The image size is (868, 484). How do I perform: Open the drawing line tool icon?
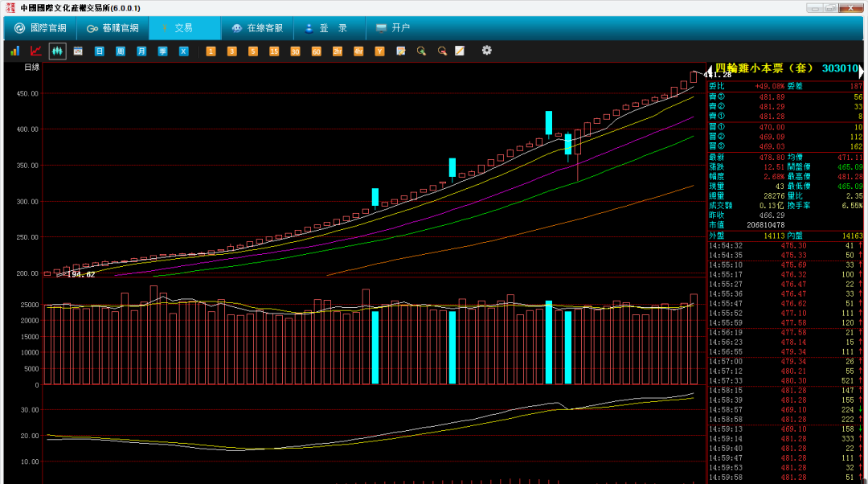click(460, 51)
